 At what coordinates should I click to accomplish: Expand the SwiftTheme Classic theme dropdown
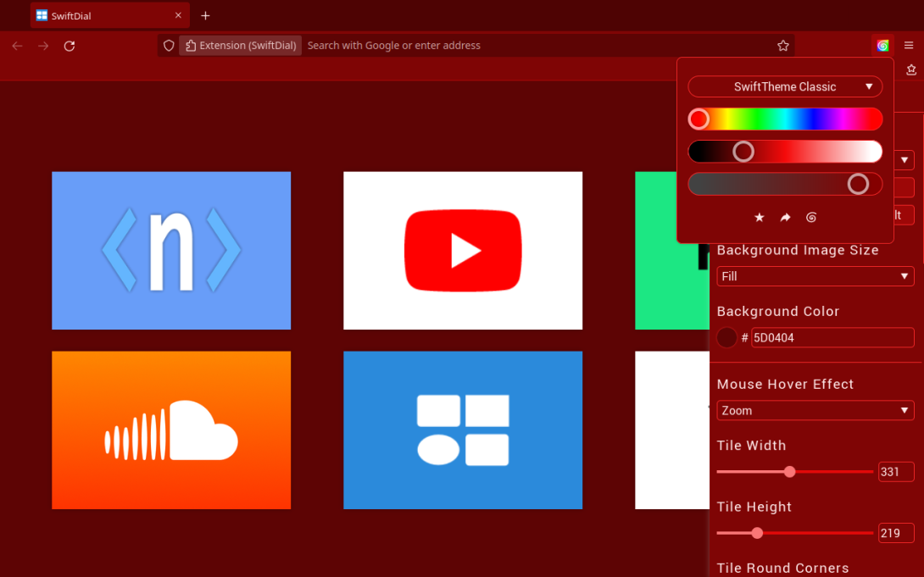point(785,86)
